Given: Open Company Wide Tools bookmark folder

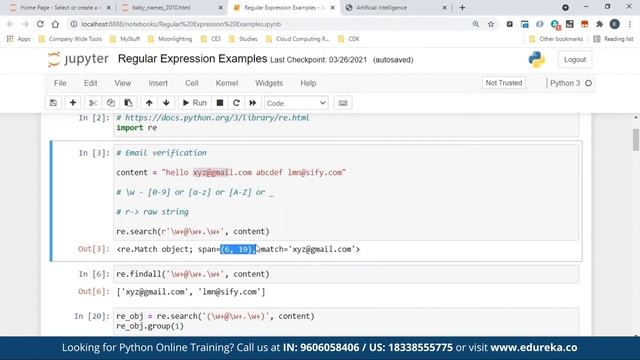Looking at the screenshot, I should click(x=70, y=39).
